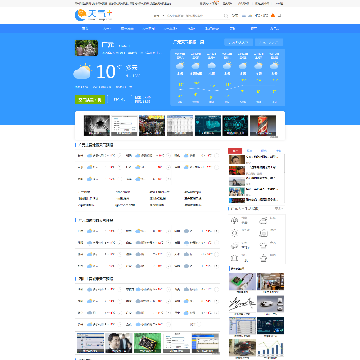Click the seventh day's weather icon in forecast
The width and height of the screenshot is (360, 360).
[274, 66]
